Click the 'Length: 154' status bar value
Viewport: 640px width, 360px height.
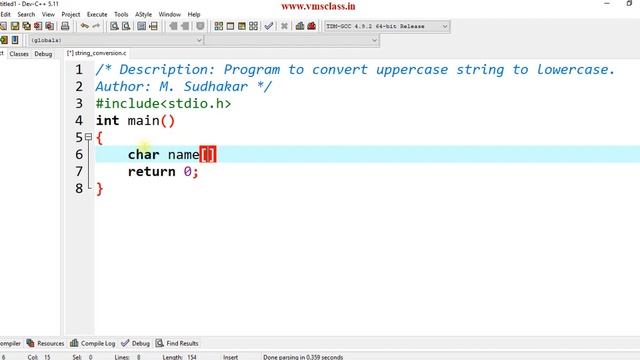(x=180, y=357)
